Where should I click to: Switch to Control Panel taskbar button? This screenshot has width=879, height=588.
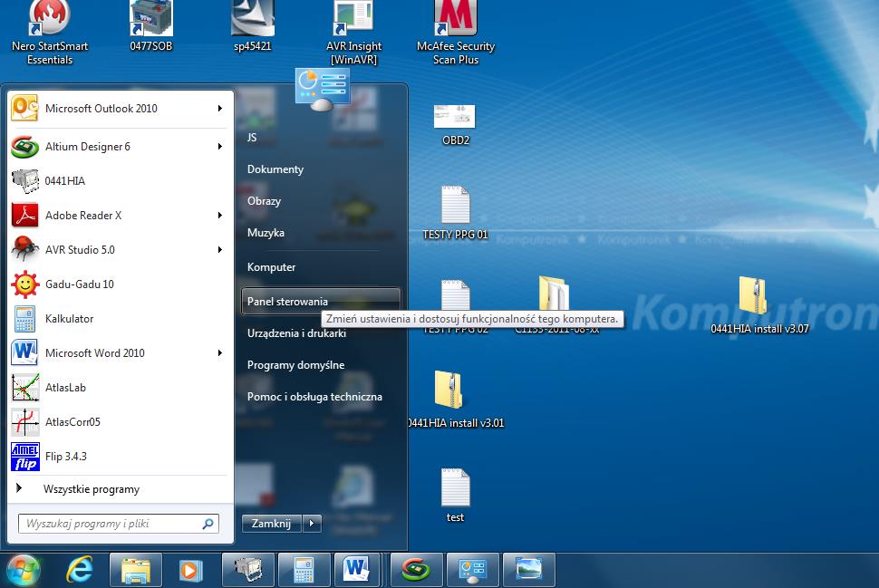[472, 571]
